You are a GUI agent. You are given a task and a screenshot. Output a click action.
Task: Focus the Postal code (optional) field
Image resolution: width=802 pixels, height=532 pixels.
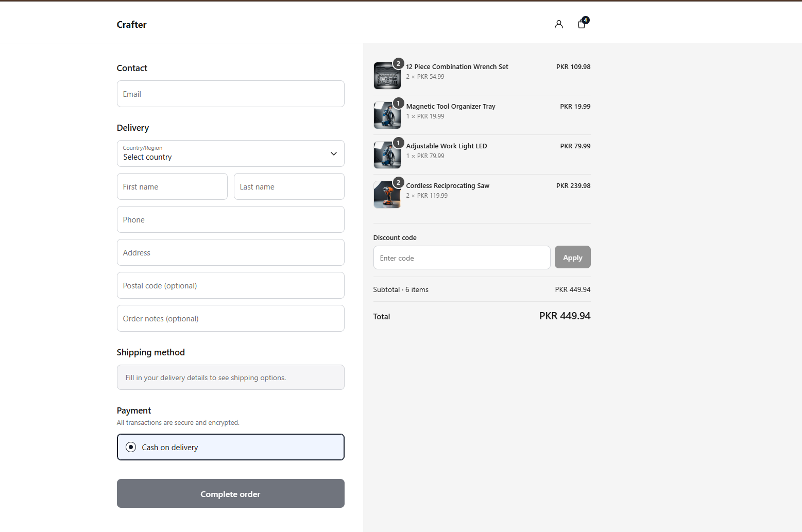pyautogui.click(x=230, y=285)
